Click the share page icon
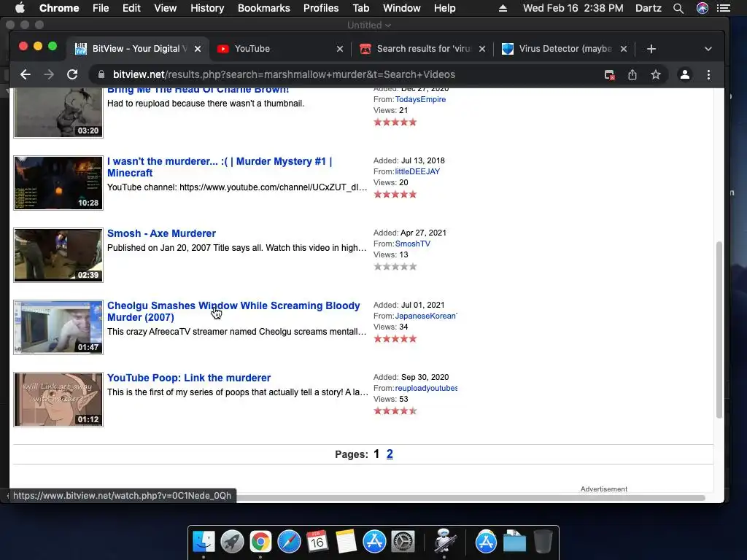This screenshot has height=560, width=747. coord(632,75)
